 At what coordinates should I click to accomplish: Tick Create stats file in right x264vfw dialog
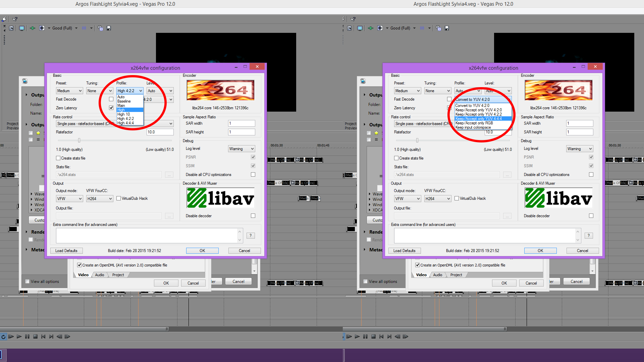(396, 158)
